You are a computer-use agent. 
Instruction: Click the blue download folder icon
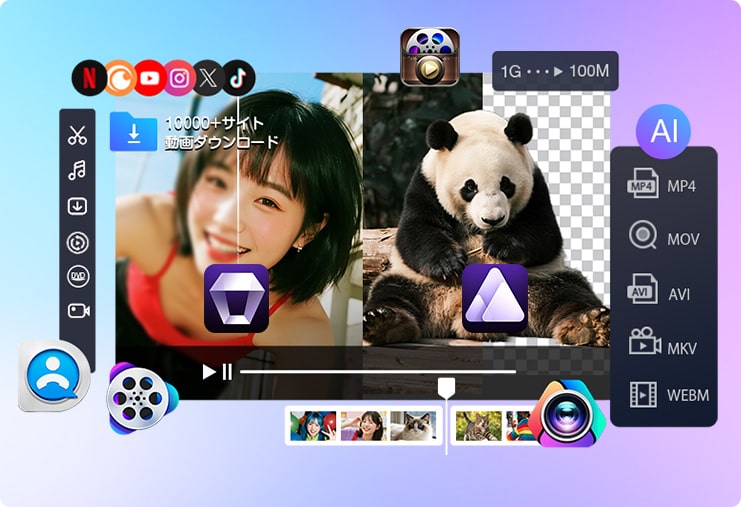click(133, 131)
